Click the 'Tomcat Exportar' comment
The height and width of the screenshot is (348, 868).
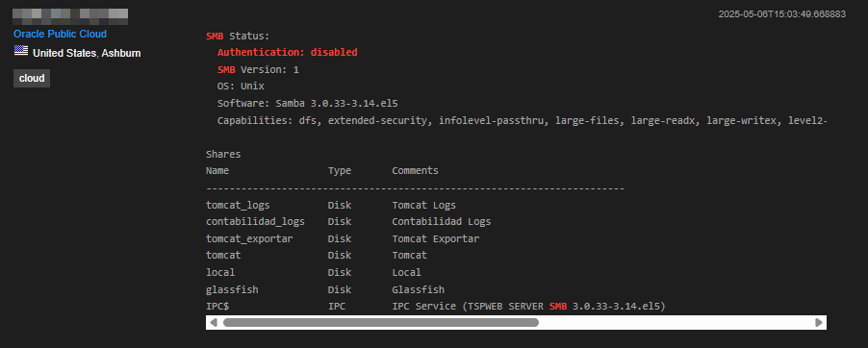(436, 239)
